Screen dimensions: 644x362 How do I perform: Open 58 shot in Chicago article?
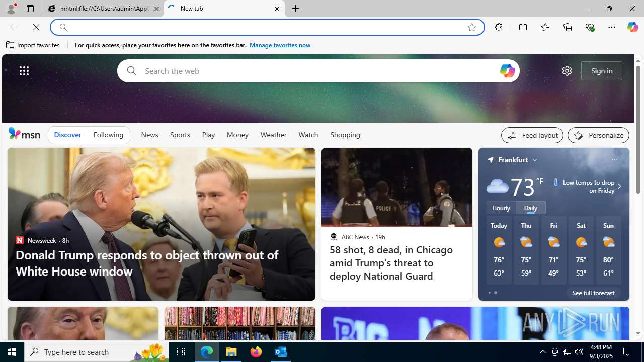[391, 263]
